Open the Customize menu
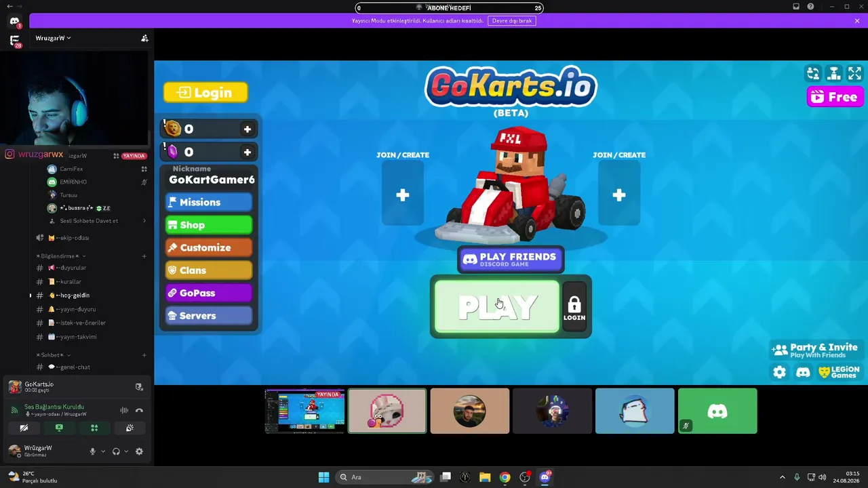This screenshot has width=868, height=488. coord(209,247)
